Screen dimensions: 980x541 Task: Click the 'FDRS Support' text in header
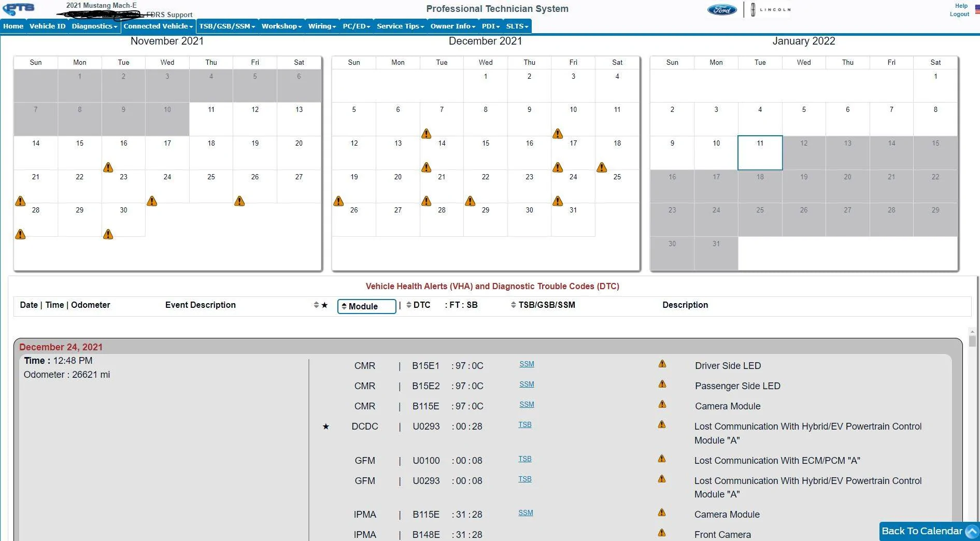pyautogui.click(x=169, y=15)
